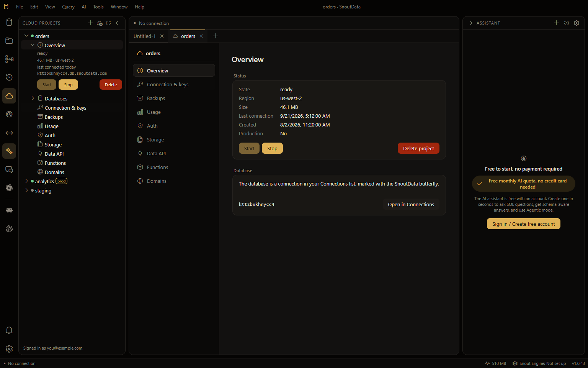
Task: Open Usage in the orders page nav
Action: pos(174,112)
